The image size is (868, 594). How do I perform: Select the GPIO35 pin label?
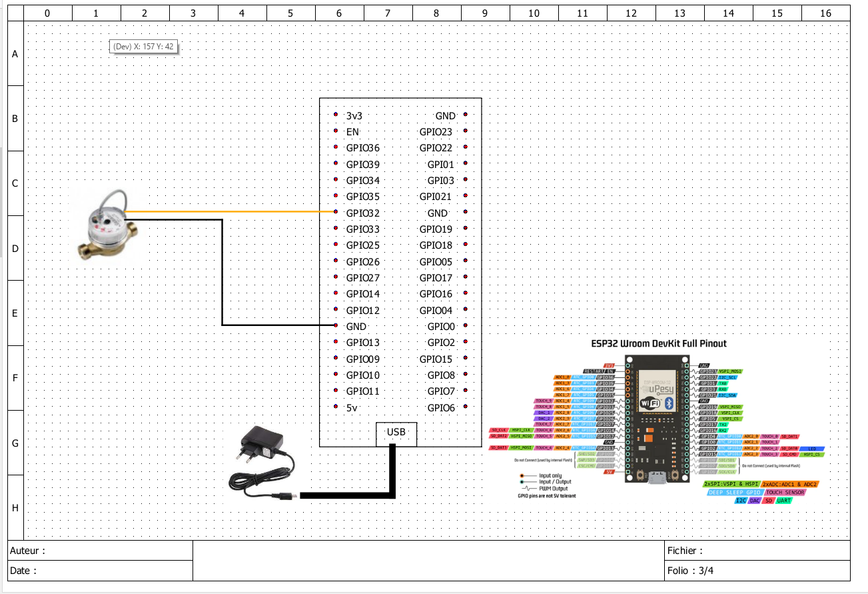(x=362, y=197)
